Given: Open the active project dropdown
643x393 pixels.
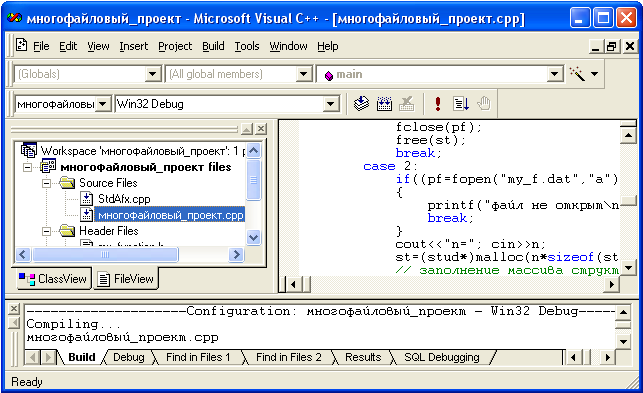Looking at the screenshot, I should tap(103, 104).
